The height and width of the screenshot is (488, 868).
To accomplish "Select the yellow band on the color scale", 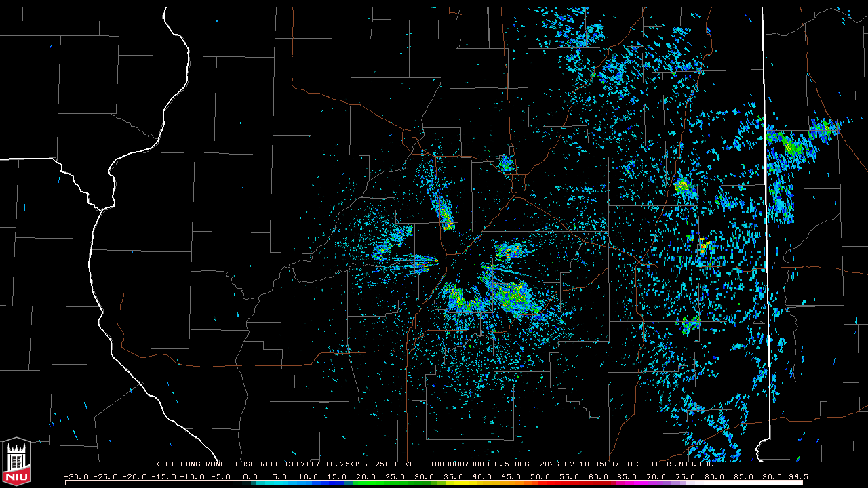I will (x=475, y=483).
